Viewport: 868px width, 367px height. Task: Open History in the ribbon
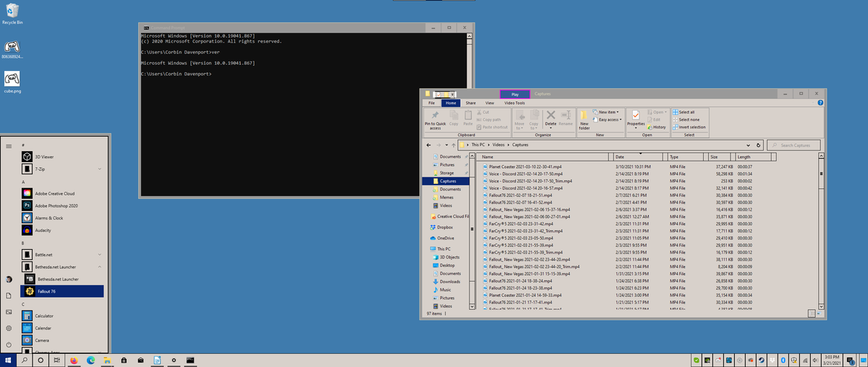coord(656,127)
